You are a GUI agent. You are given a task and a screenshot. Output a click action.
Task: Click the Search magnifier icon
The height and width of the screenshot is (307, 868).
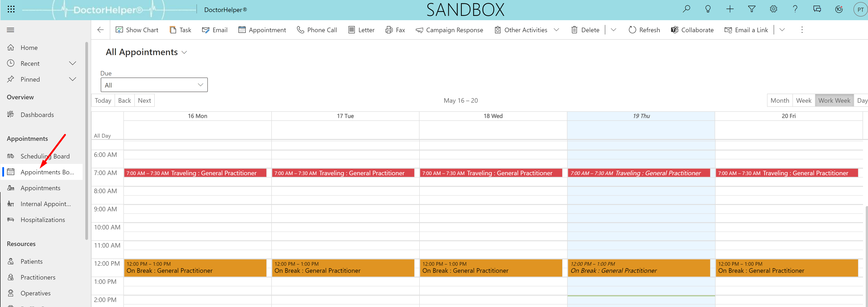[687, 9]
